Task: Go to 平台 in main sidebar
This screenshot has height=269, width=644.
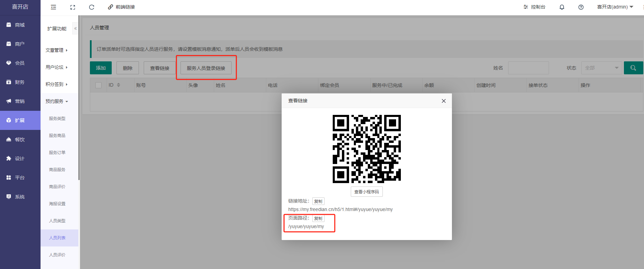Action: [x=20, y=178]
